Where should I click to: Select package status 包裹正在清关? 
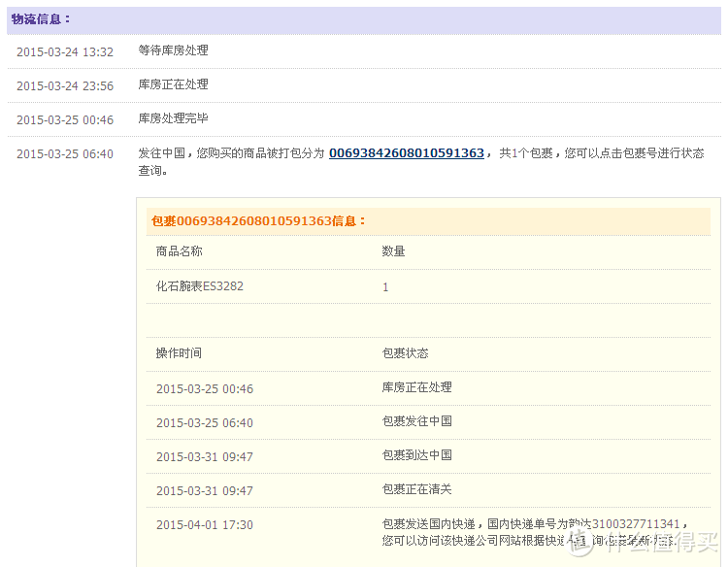[416, 488]
